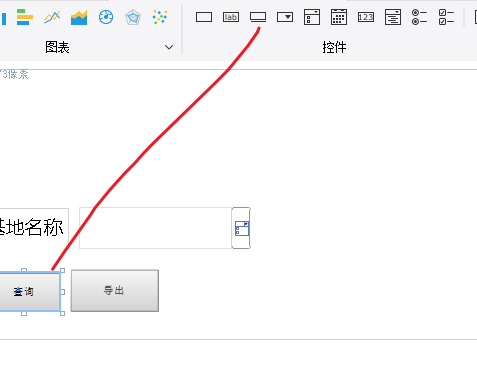This screenshot has height=372, width=477.
Task: Select the line chart icon
Action: pos(52,17)
